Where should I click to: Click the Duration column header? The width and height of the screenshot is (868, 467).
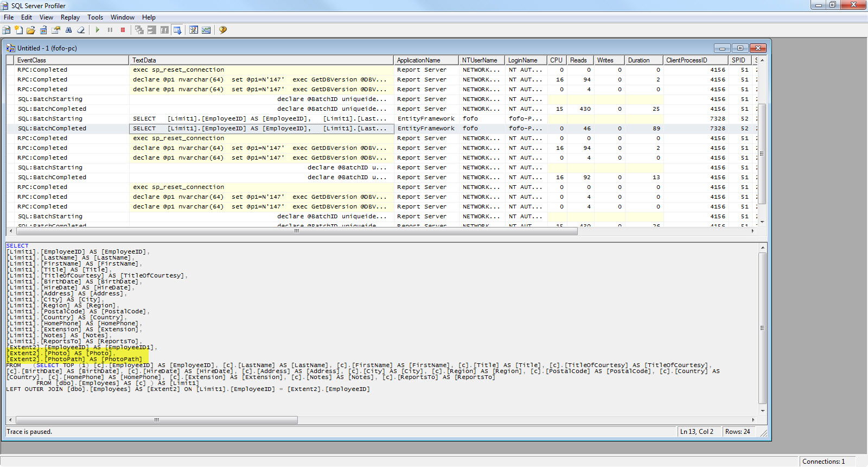pyautogui.click(x=644, y=60)
